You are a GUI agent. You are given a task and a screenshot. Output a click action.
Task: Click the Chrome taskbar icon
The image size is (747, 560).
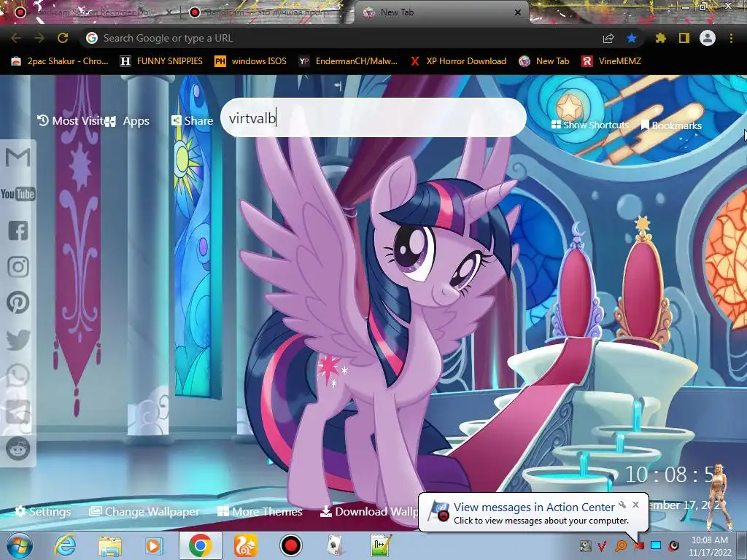200,545
